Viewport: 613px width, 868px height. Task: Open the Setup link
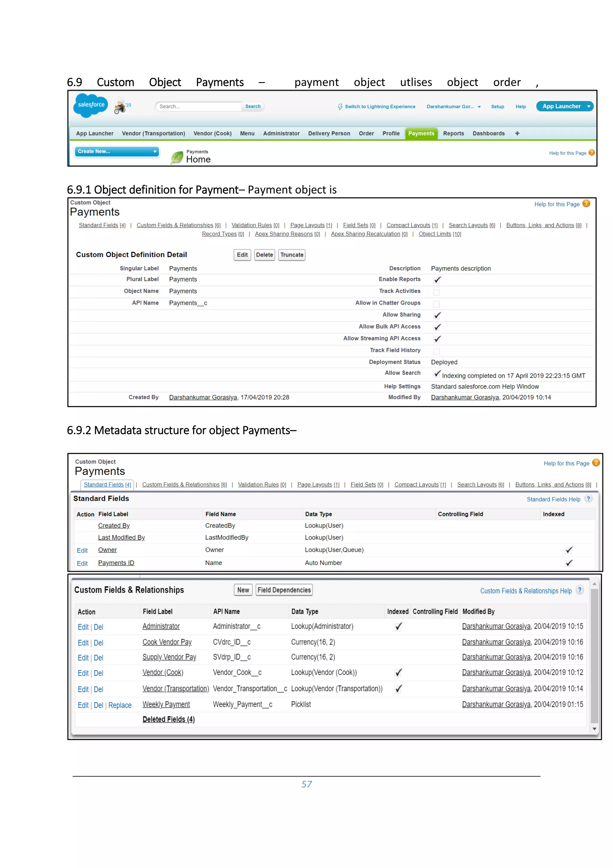point(497,107)
